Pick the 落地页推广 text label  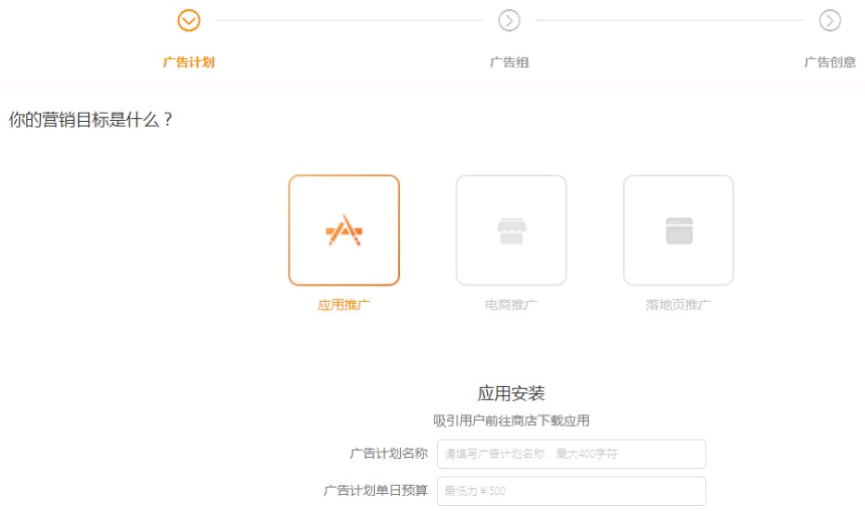pos(678,305)
